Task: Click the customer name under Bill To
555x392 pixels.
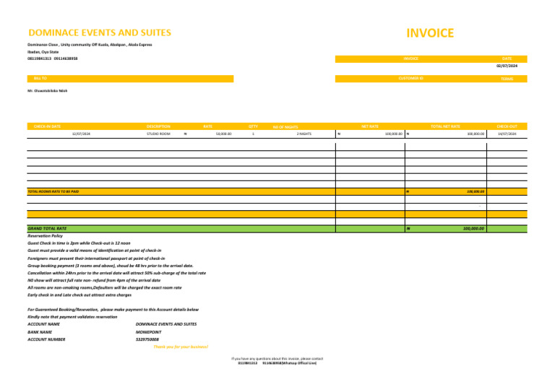Action: click(x=48, y=91)
